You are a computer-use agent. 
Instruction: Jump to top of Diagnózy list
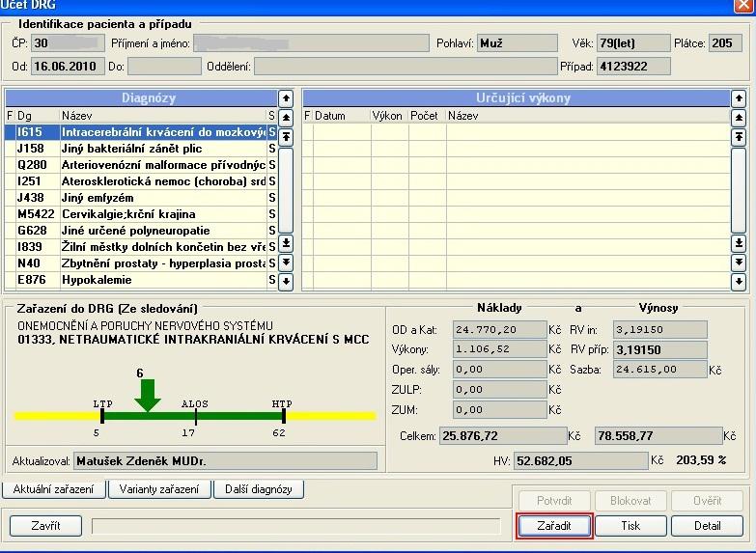286,137
